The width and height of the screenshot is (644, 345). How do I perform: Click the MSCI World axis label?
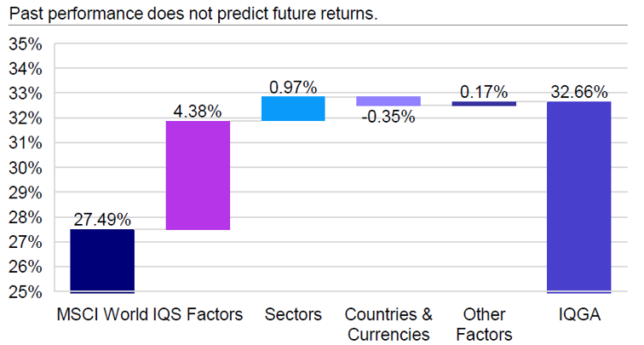point(102,314)
